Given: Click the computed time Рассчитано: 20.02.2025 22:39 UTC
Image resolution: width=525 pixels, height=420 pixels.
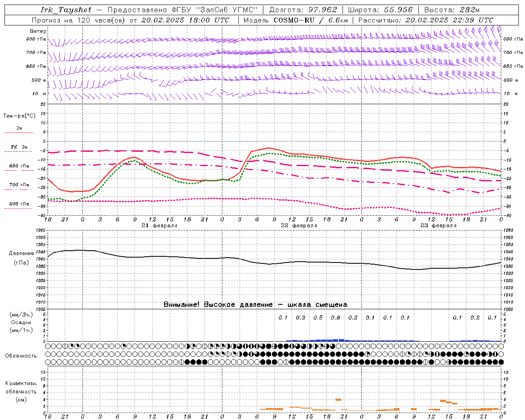Looking at the screenshot, I should click(x=426, y=20).
